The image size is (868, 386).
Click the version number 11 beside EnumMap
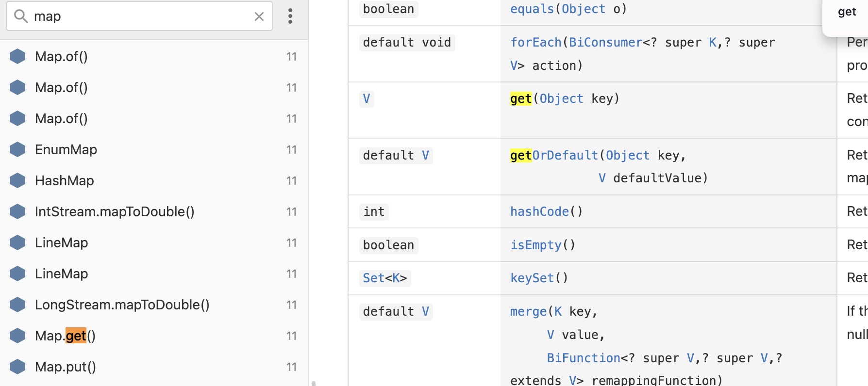coord(291,149)
